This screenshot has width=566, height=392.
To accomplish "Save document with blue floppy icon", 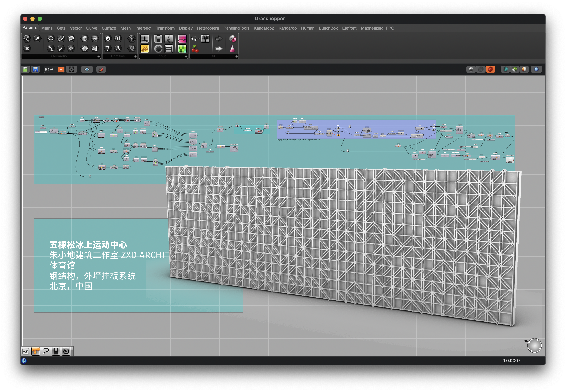I will (x=35, y=69).
